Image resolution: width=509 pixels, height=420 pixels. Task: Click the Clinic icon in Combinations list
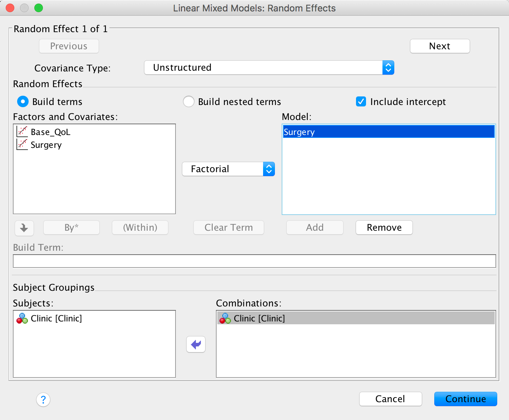[x=225, y=318]
